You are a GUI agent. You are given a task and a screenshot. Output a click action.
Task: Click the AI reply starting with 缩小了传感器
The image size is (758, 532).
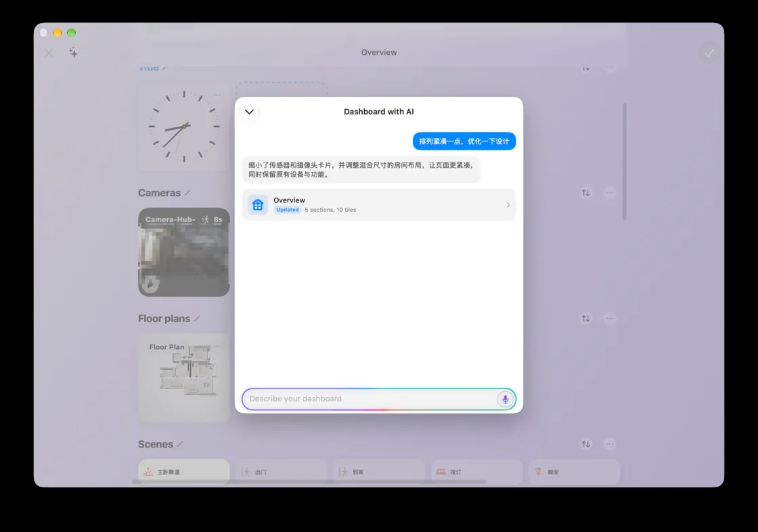coord(361,170)
